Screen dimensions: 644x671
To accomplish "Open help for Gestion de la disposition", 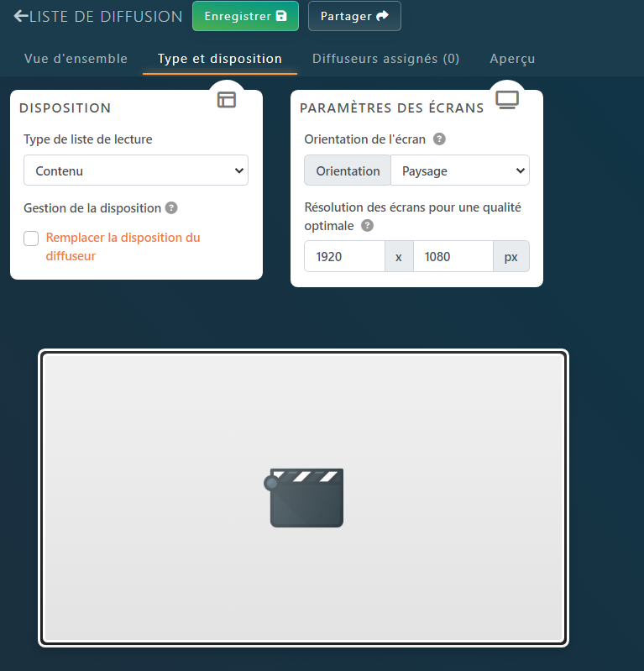I will point(171,208).
